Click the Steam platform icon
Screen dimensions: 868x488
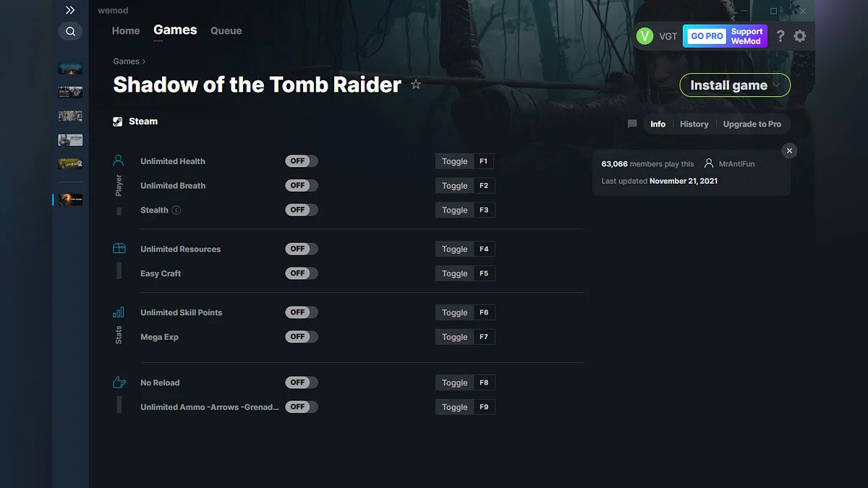pyautogui.click(x=117, y=121)
